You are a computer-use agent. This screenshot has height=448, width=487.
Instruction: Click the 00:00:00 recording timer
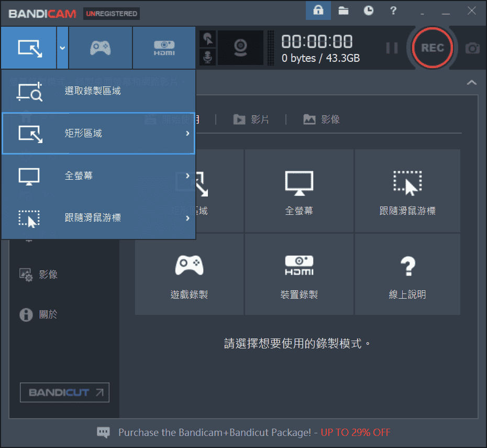[x=317, y=41]
